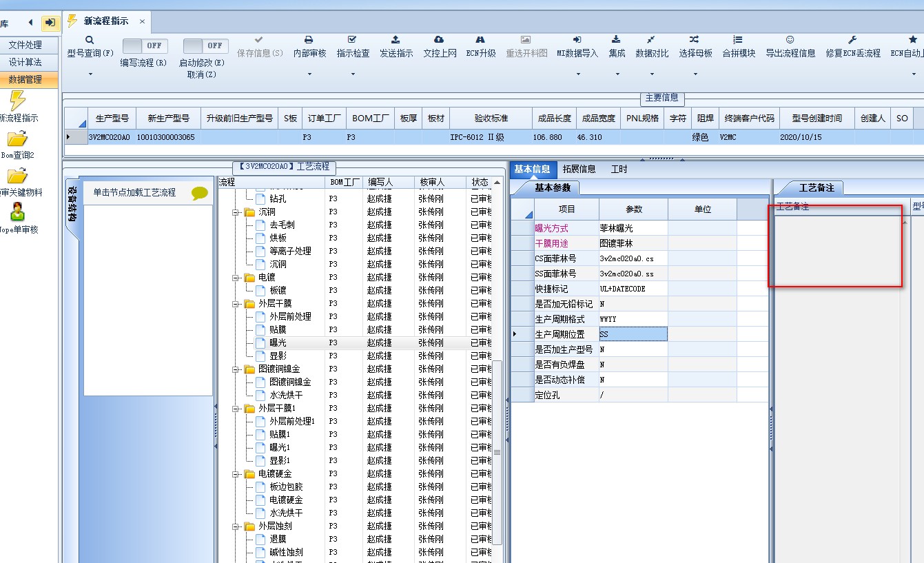Open dropdown arrow under 数据对比

(651, 74)
